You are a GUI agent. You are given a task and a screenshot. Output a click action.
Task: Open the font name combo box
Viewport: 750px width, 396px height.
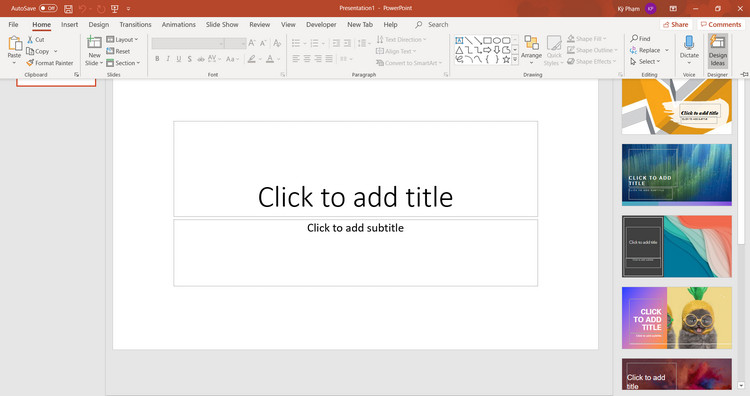pyautogui.click(x=188, y=44)
